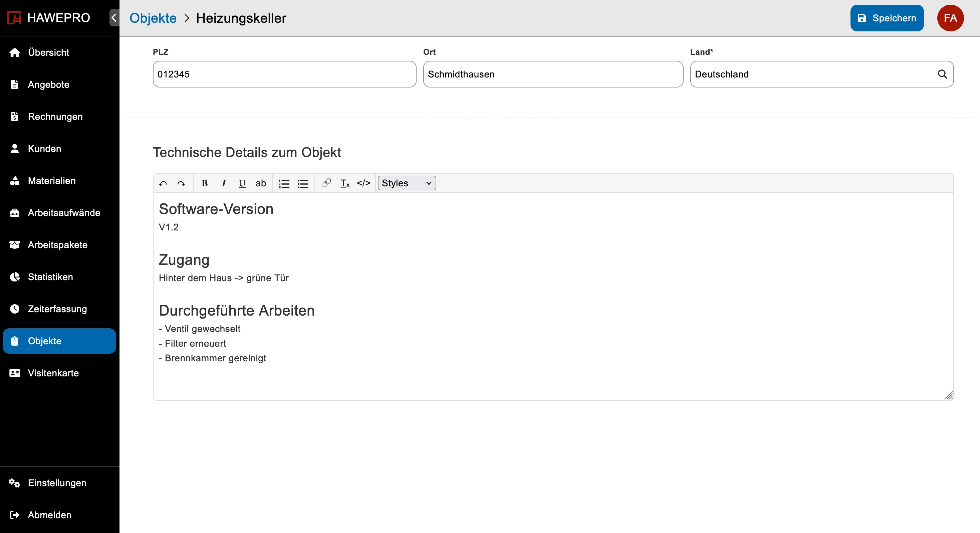Click the invoice icon next to Rechnungen
The height and width of the screenshot is (533, 980).
[x=14, y=117]
